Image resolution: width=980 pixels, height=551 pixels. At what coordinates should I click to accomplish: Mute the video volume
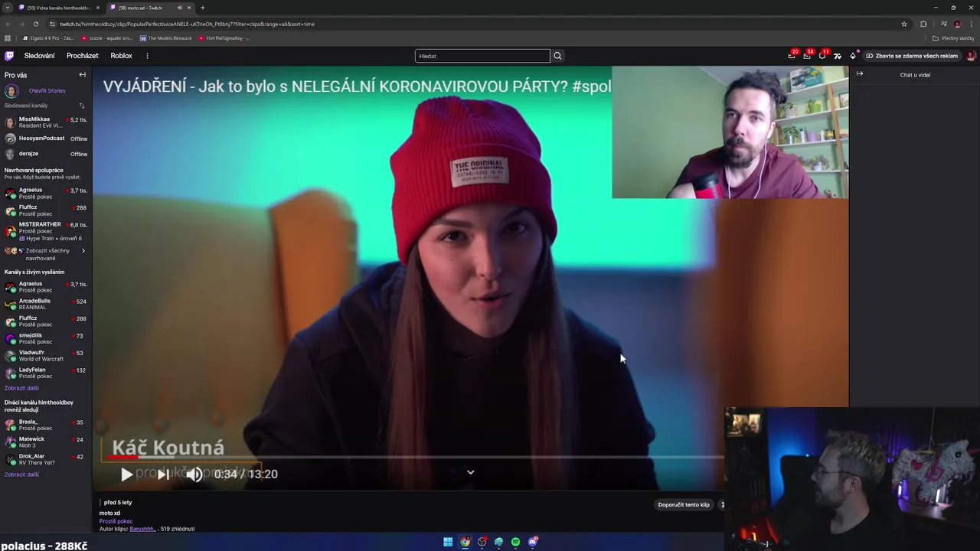(x=194, y=474)
